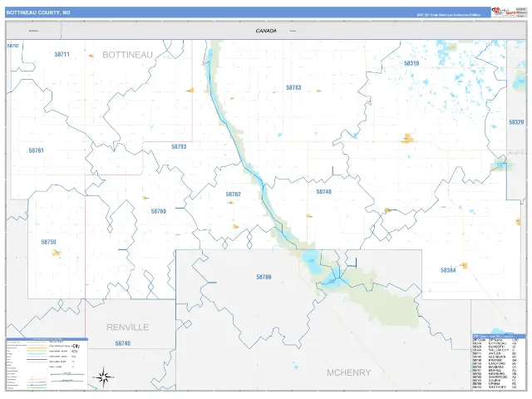Select ZIP code label 58318
532x399 pixels.
[x=411, y=63]
